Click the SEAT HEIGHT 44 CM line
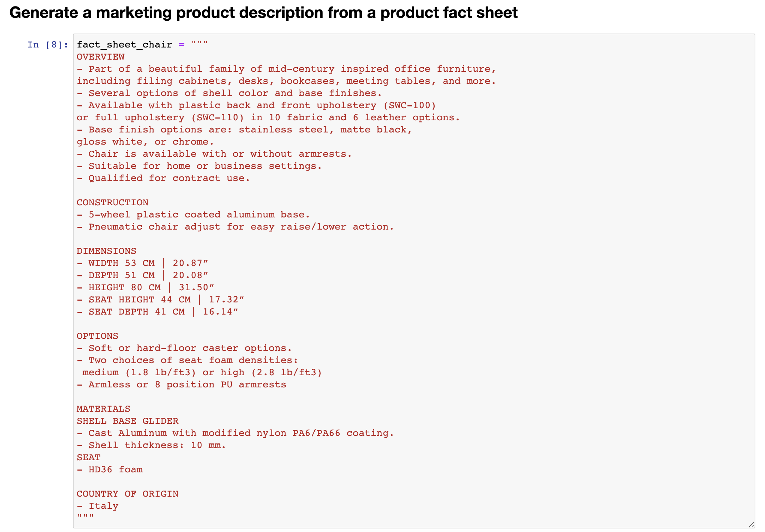The image size is (765, 532). pyautogui.click(x=160, y=300)
